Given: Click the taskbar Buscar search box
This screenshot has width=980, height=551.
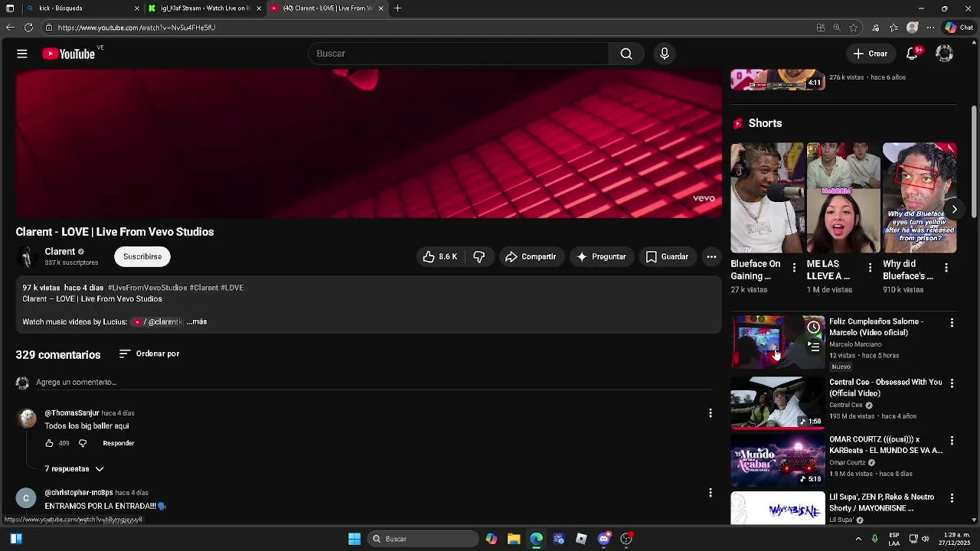Looking at the screenshot, I should click(423, 539).
